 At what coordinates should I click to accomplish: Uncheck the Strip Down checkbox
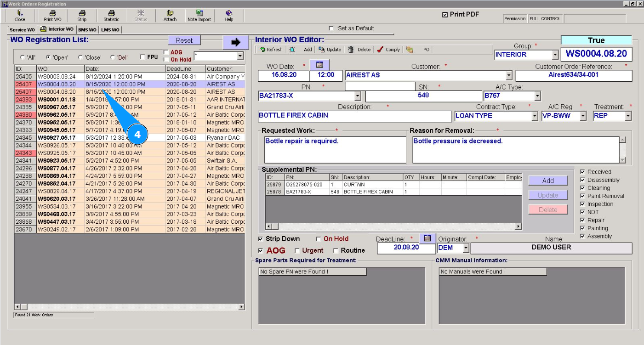[x=261, y=239]
